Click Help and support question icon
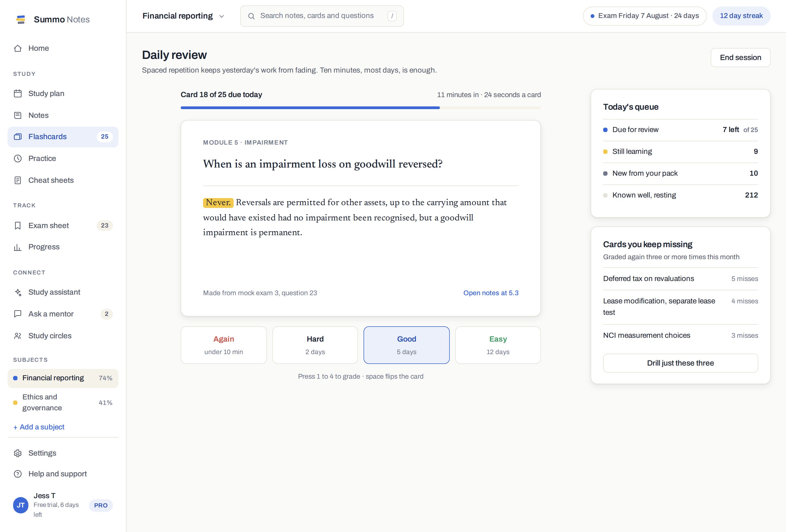786x532 pixels. 18,474
